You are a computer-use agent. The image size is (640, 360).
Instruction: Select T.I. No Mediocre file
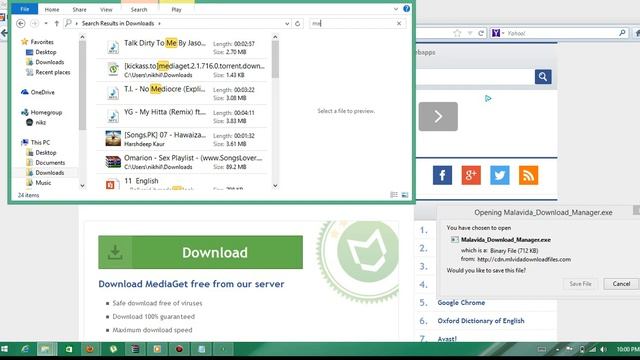[x=182, y=93]
